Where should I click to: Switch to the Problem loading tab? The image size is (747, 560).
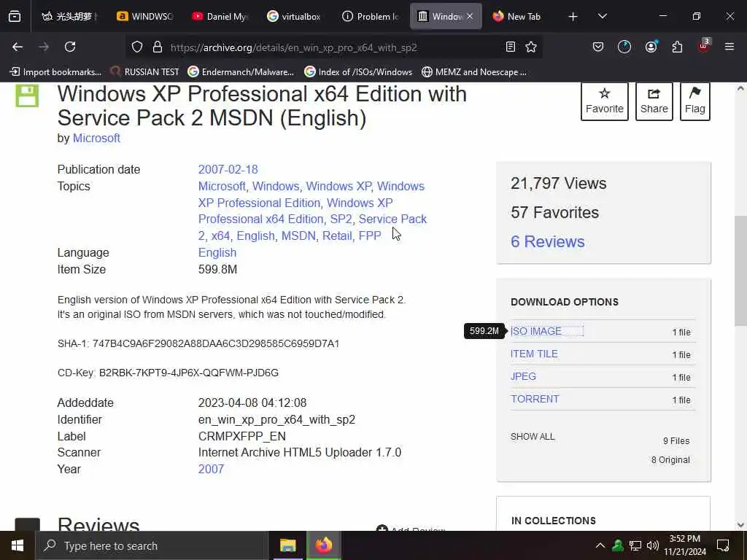click(370, 16)
